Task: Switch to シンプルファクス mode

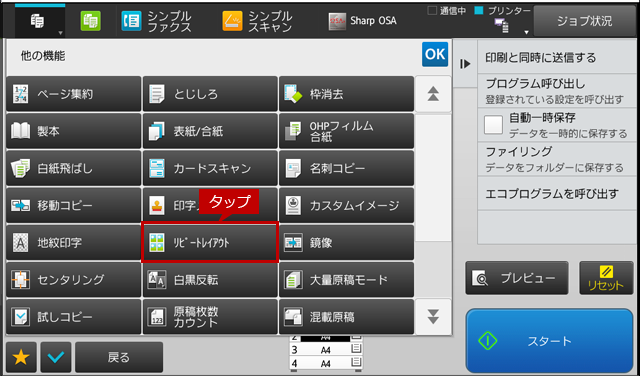Action: (x=157, y=21)
